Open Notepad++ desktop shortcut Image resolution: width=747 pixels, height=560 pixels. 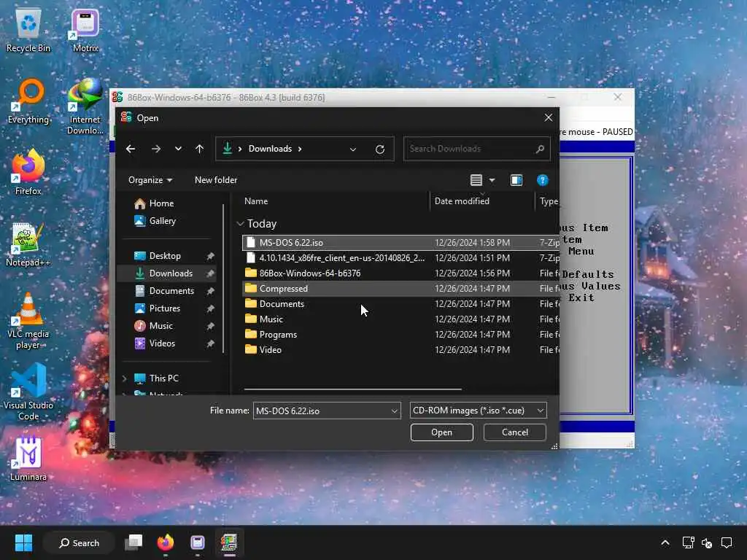point(28,244)
